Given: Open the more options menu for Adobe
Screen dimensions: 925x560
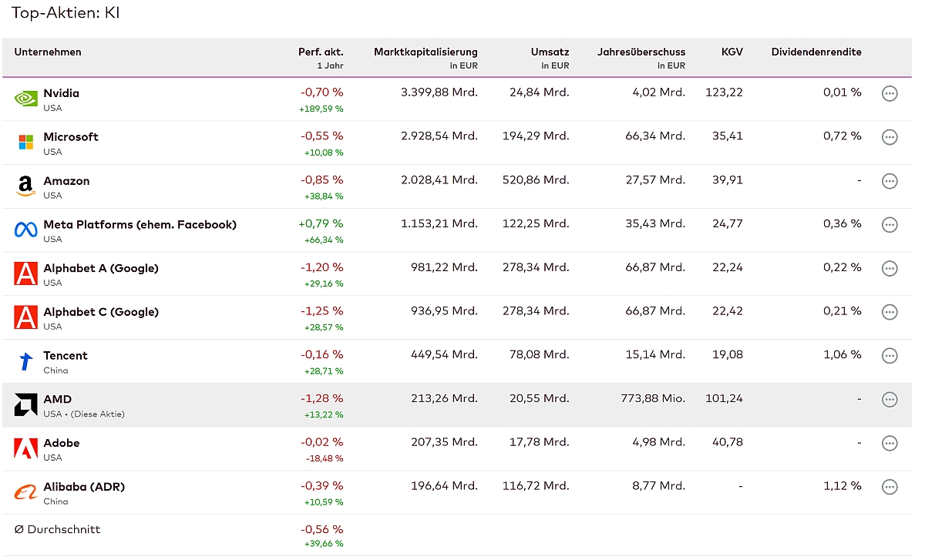Looking at the screenshot, I should [890, 444].
